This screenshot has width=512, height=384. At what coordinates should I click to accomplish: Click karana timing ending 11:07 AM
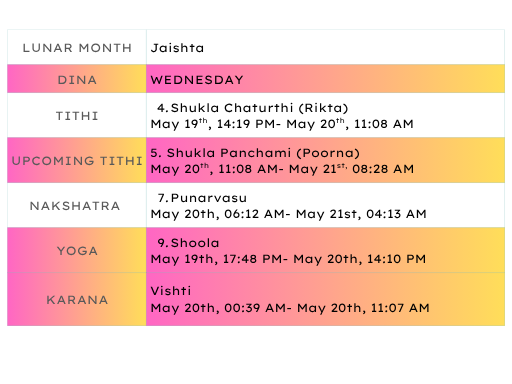[x=290, y=308]
